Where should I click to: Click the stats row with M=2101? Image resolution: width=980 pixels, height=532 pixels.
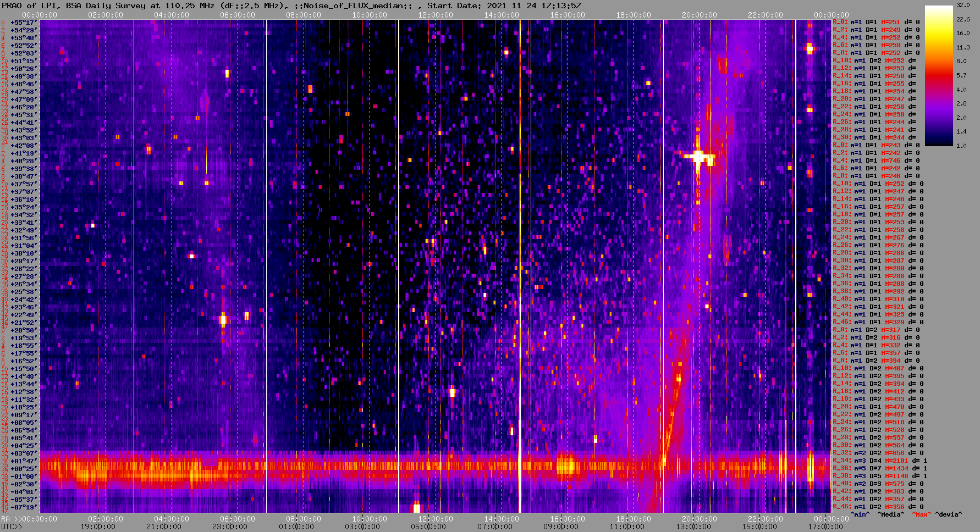click(880, 461)
